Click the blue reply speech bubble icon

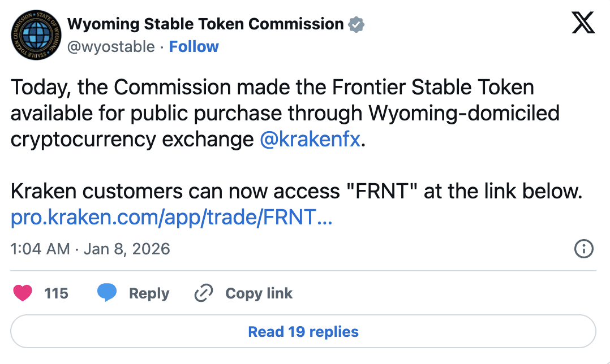pos(107,293)
